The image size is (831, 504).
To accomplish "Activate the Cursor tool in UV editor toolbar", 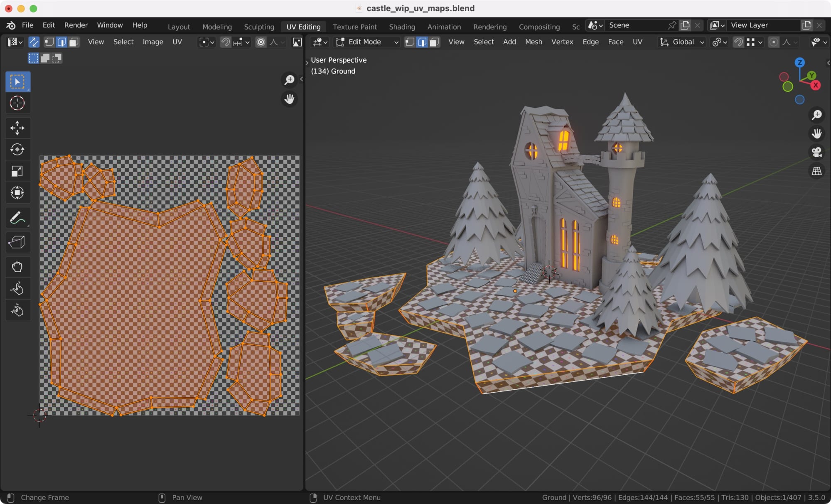I will click(x=17, y=103).
